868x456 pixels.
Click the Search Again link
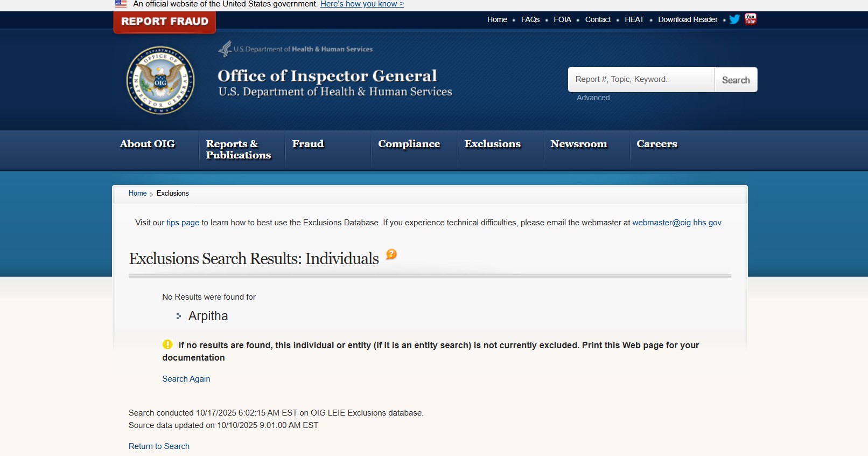tap(186, 379)
